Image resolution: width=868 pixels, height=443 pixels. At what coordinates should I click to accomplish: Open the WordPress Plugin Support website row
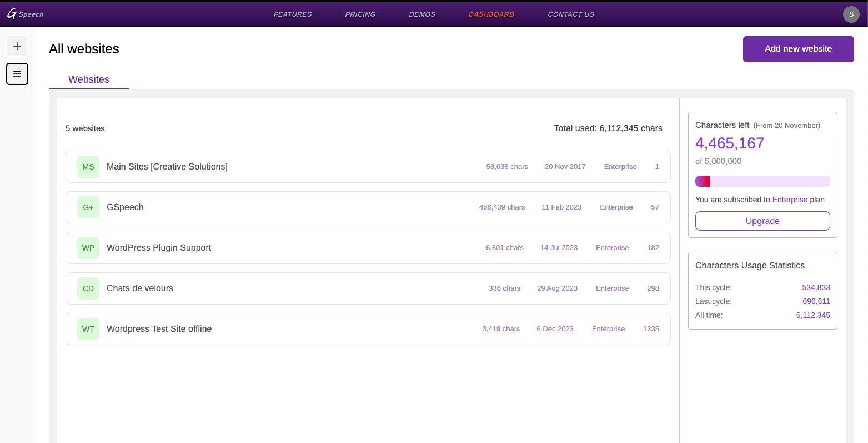coord(159,248)
